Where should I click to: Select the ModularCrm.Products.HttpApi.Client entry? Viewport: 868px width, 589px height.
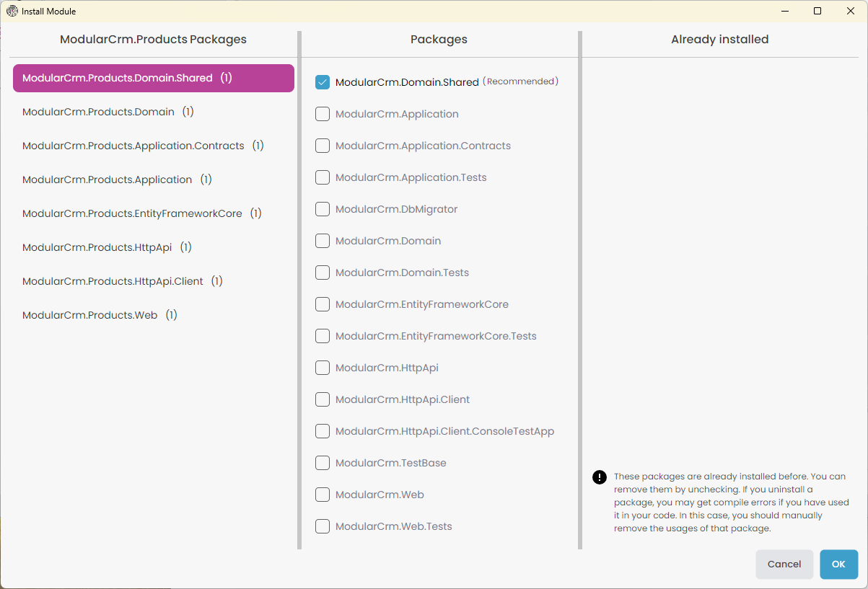113,281
